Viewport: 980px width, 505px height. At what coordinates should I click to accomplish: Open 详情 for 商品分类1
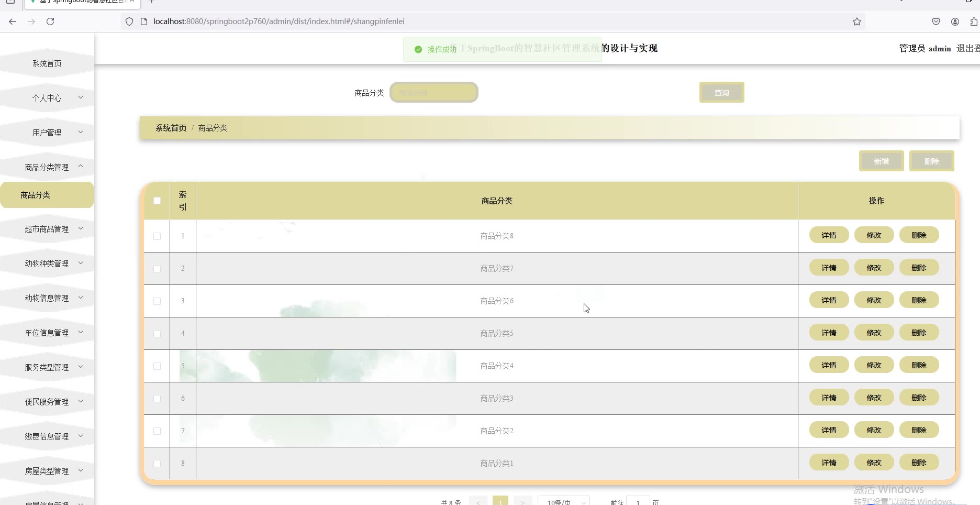[x=829, y=463]
